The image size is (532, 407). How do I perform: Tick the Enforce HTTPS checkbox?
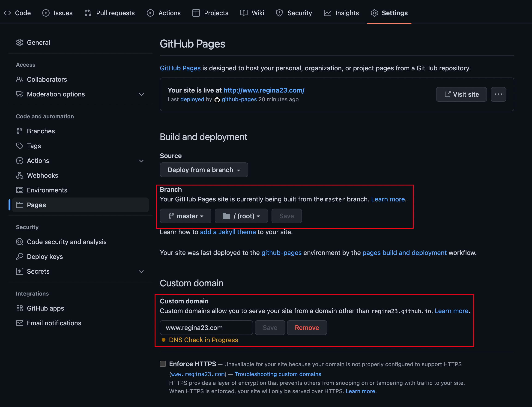[163, 364]
